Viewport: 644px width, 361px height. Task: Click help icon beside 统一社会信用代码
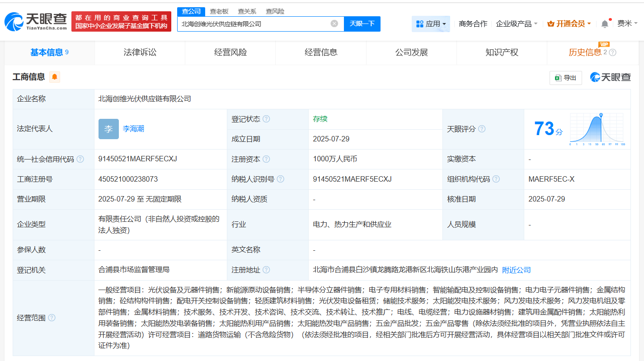tap(80, 159)
